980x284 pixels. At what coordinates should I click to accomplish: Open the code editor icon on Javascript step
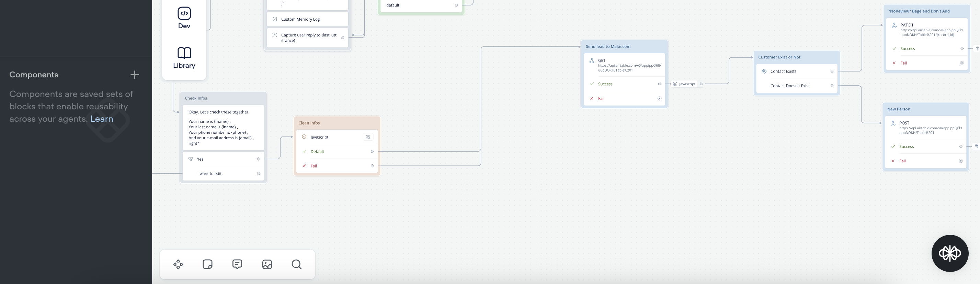pyautogui.click(x=368, y=137)
